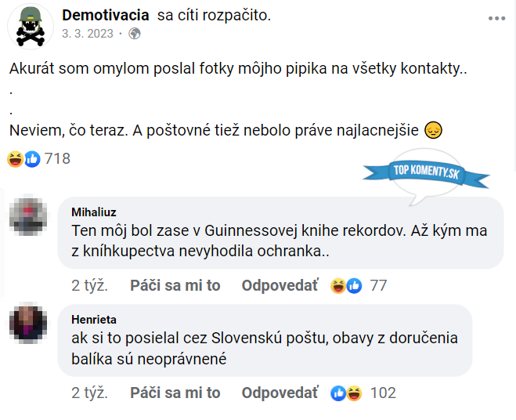Reply to Mihaliuz's comment via Odpovedať

(x=280, y=285)
